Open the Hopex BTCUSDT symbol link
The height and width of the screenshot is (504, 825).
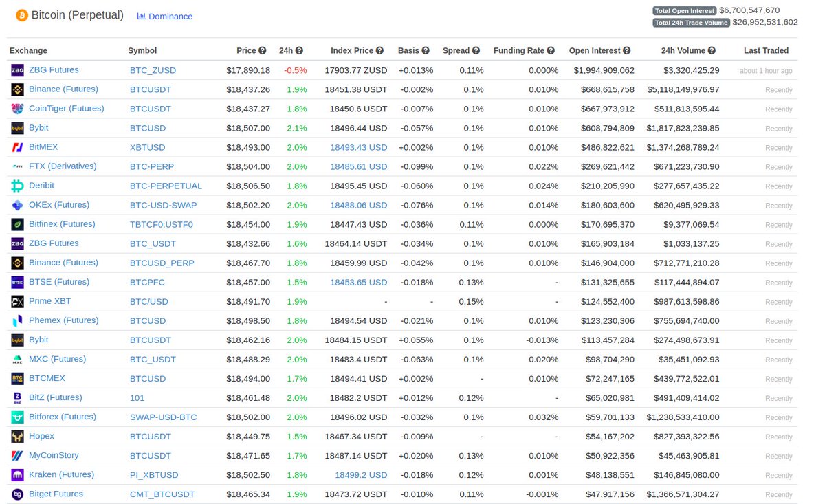click(150, 436)
